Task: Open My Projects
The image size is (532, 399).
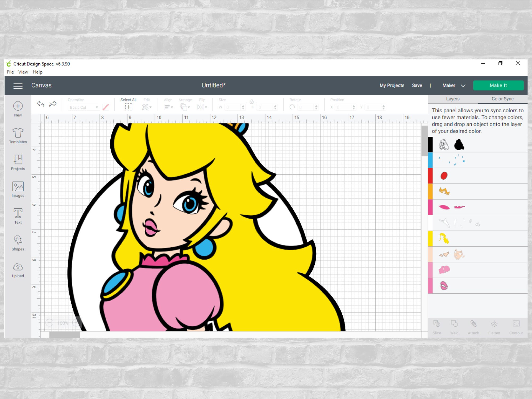Action: (x=392, y=85)
